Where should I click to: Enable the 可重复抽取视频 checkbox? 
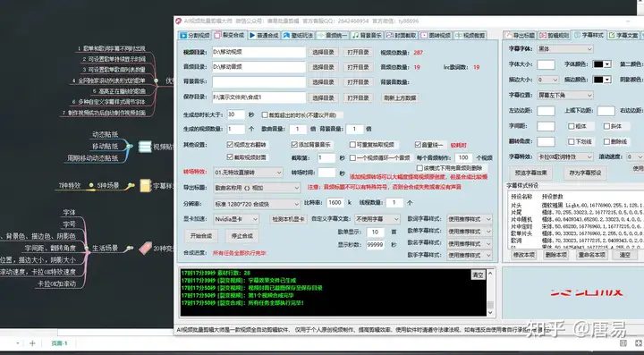352,145
